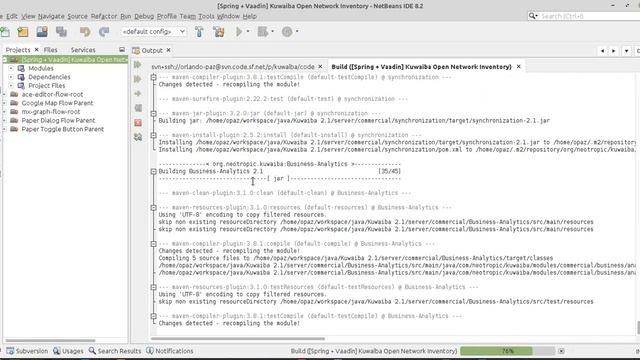Switch to the Services tab

[x=83, y=50]
